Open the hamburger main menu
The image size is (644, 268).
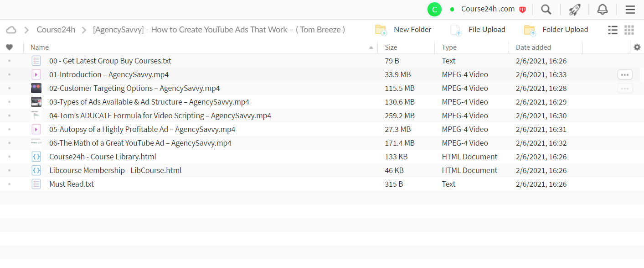point(630,9)
